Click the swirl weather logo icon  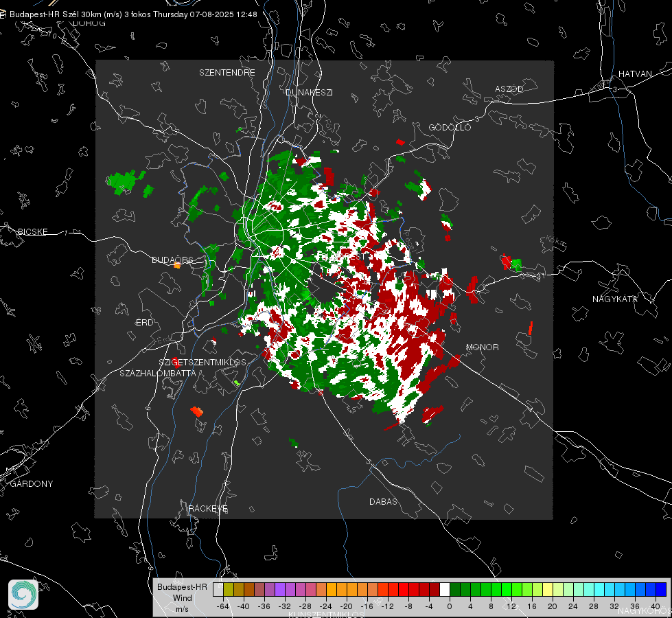click(23, 595)
